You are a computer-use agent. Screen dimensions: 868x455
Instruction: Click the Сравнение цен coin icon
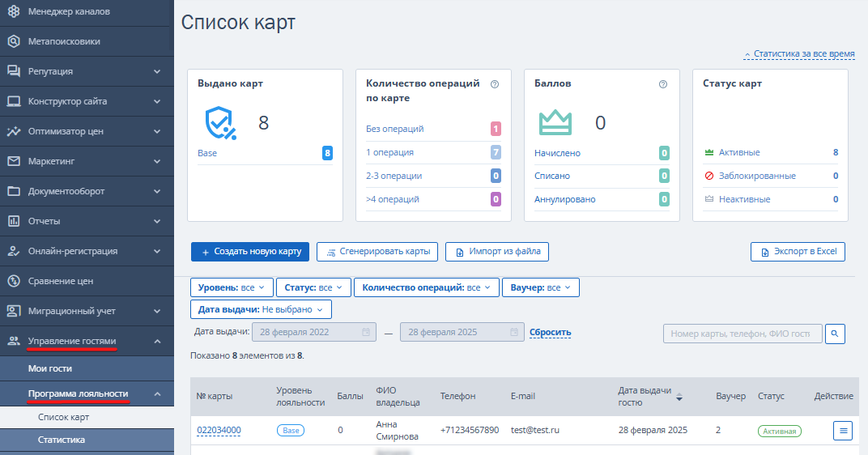coord(13,281)
